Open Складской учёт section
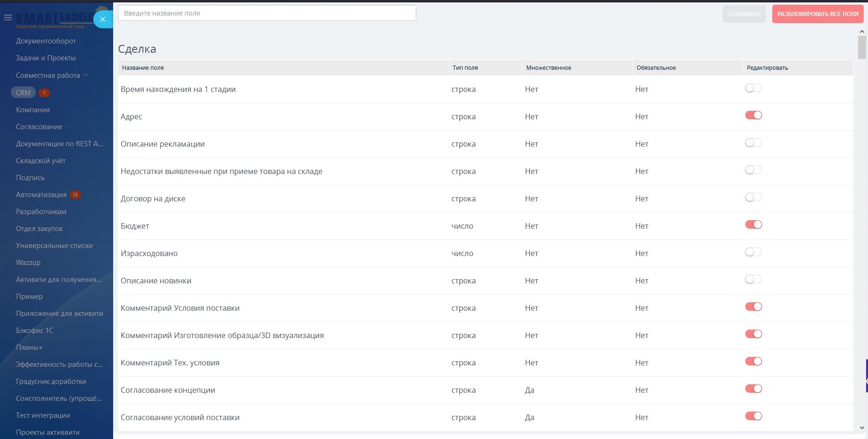Viewport: 868px width, 439px height. click(41, 161)
